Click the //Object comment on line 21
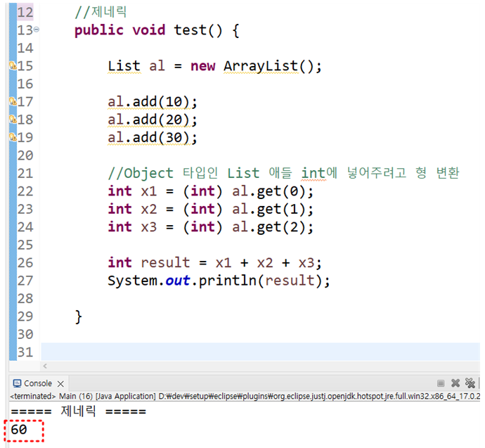The height and width of the screenshot is (448, 485). click(283, 173)
